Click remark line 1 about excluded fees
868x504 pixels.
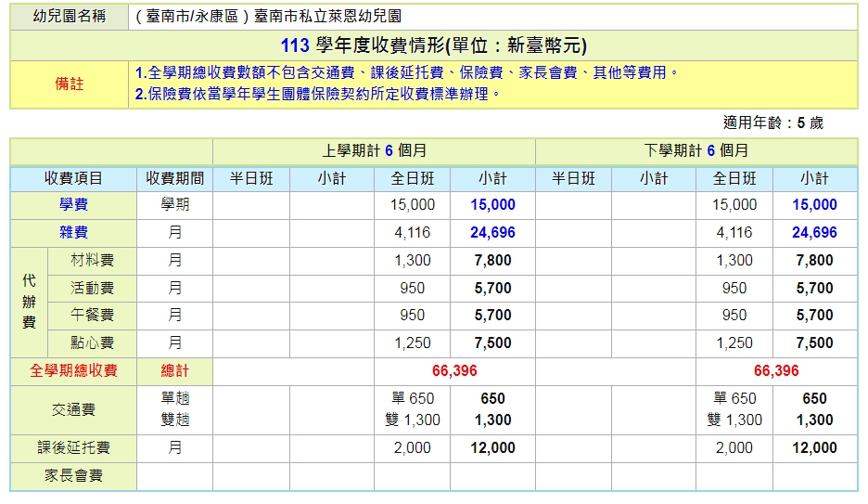(406, 72)
